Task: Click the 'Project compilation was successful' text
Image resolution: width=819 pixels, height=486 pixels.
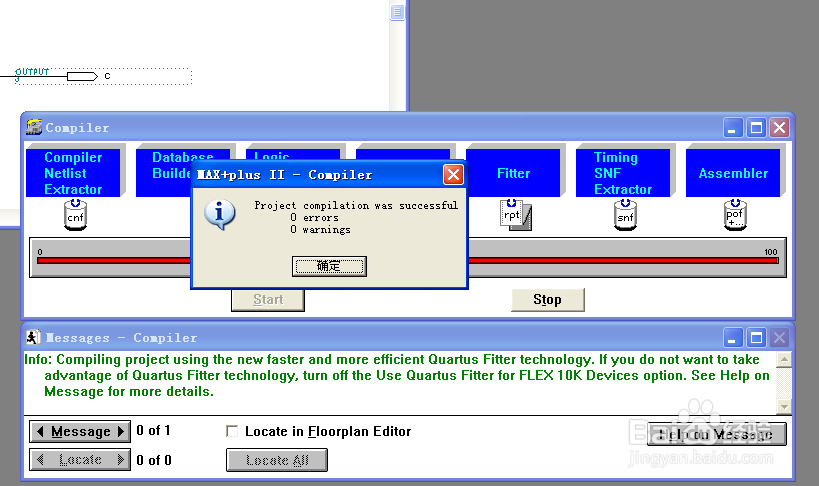Action: click(x=356, y=205)
